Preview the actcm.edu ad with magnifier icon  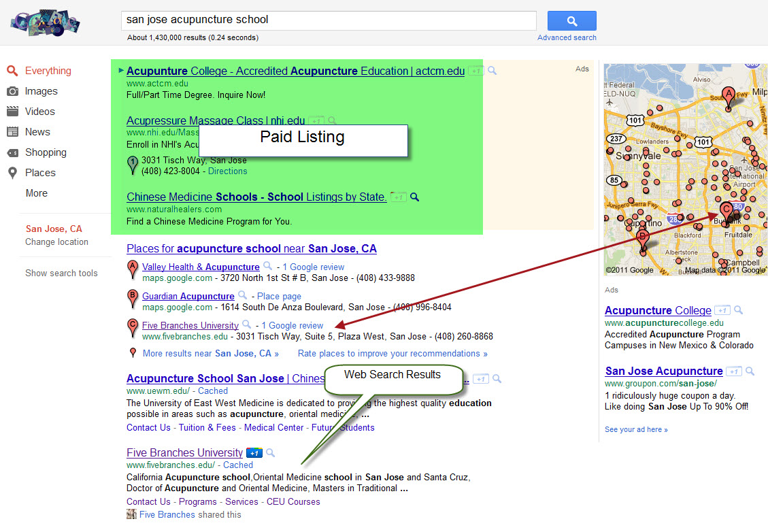click(492, 71)
